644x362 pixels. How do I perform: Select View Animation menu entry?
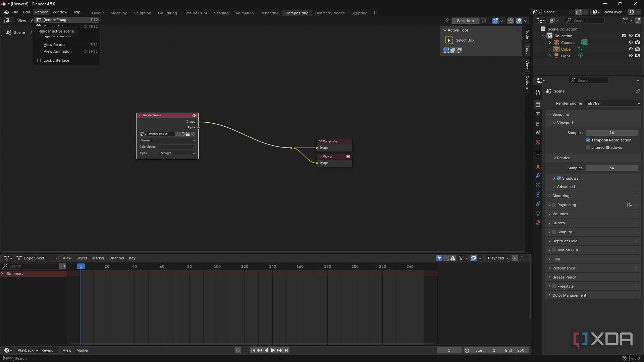pyautogui.click(x=67, y=51)
